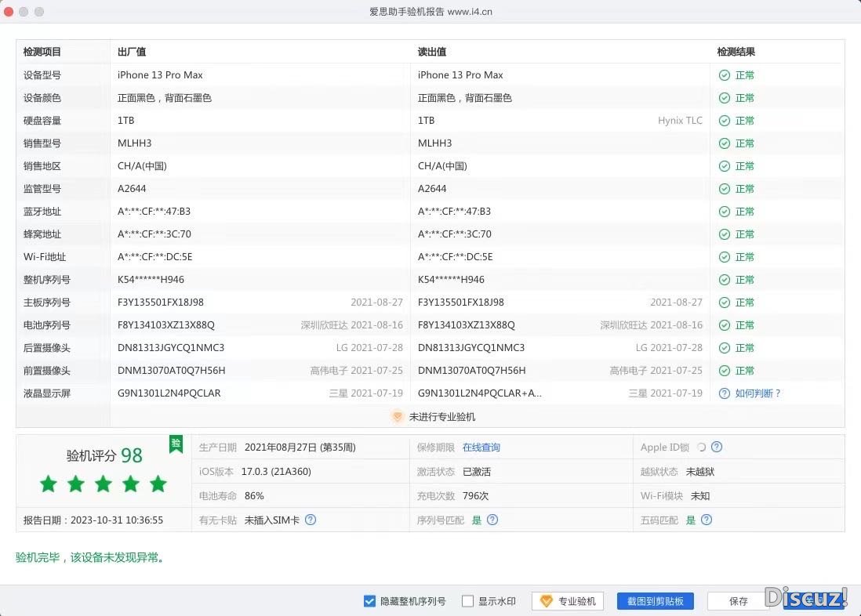The image size is (861, 616).
Task: Click the read-out F8Y134103XZ13X88Q battery serial
Action: click(x=467, y=325)
